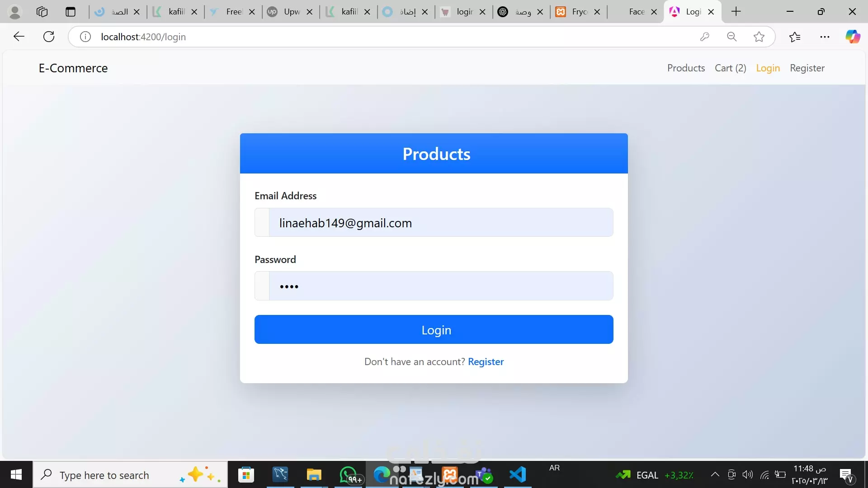
Task: Open the zoom magnifier in address bar
Action: tap(732, 37)
